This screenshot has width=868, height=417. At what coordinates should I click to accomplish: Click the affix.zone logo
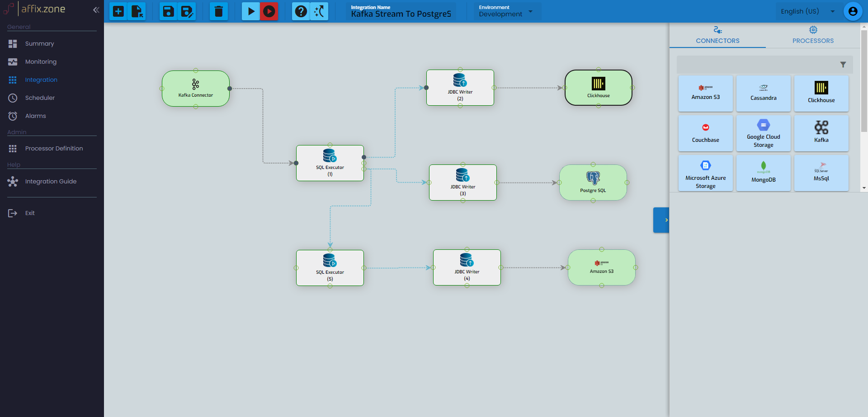click(x=34, y=9)
